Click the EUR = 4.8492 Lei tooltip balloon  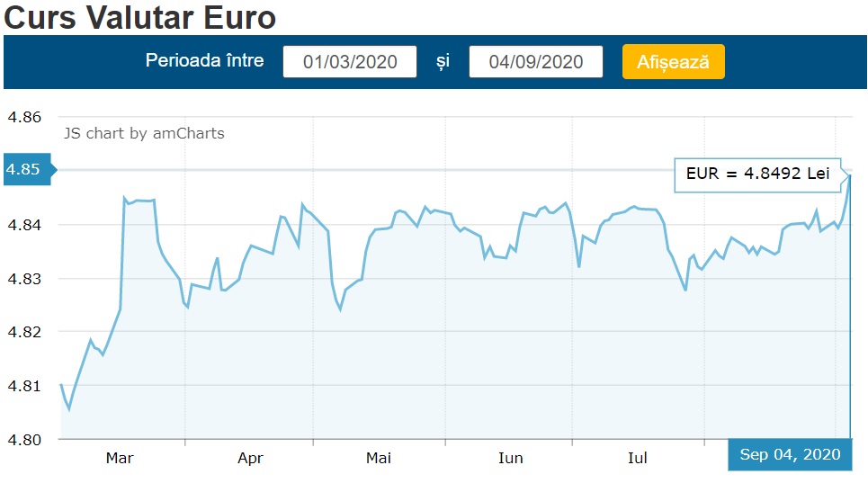coord(757,174)
